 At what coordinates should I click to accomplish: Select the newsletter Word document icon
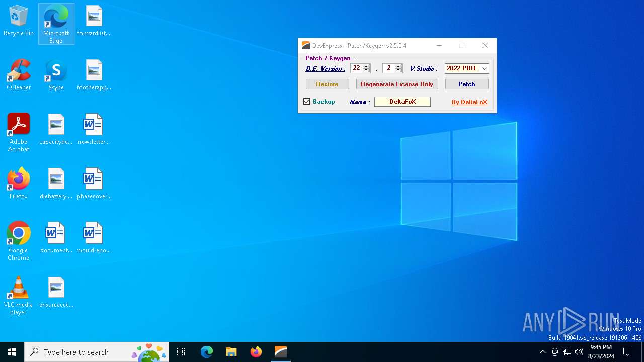(x=94, y=130)
